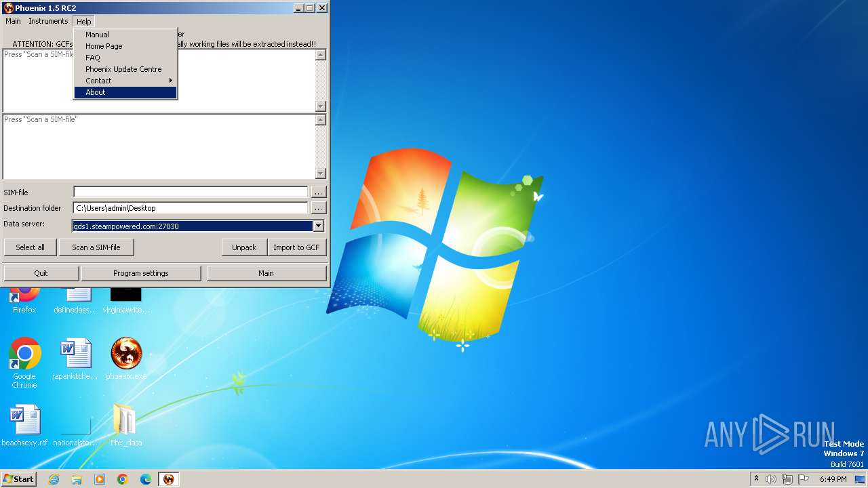The image size is (868, 488).
Task: Click the Destination folder path field
Action: click(191, 208)
